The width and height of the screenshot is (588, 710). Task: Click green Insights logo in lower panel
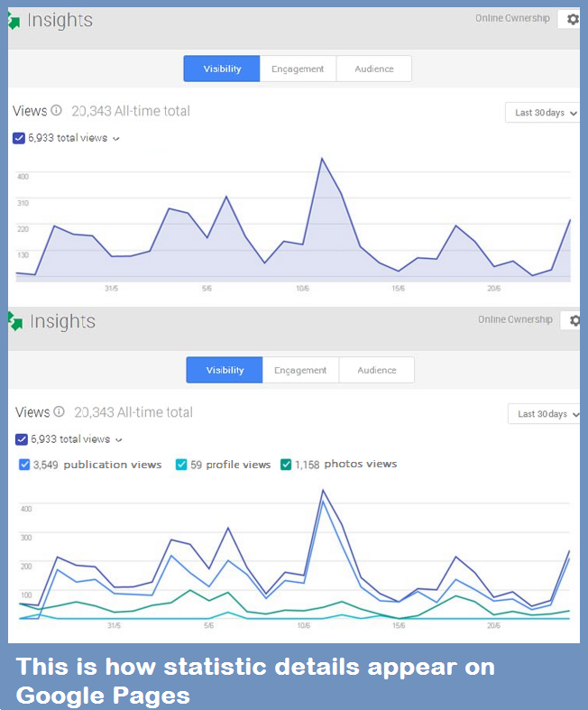coord(15,322)
